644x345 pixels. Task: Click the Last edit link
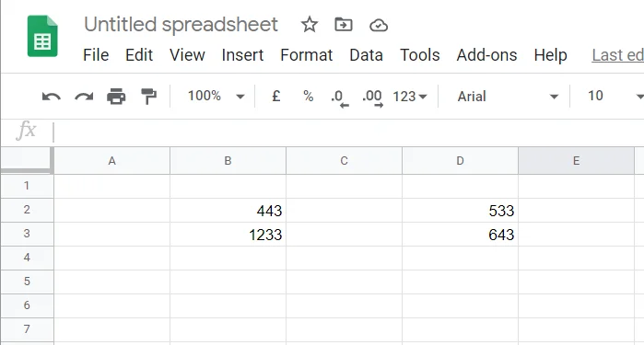(x=617, y=55)
